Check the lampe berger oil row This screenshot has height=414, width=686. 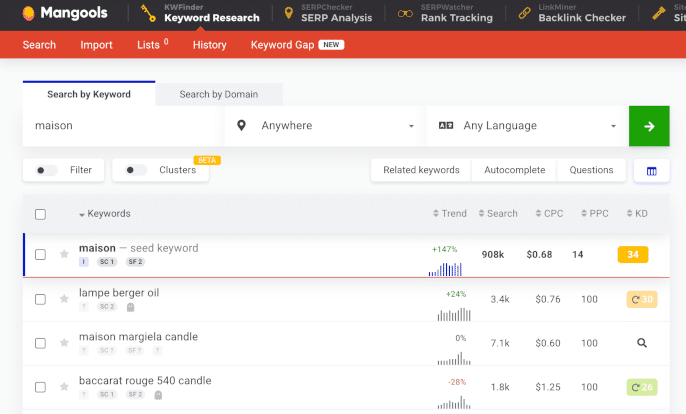pos(40,299)
